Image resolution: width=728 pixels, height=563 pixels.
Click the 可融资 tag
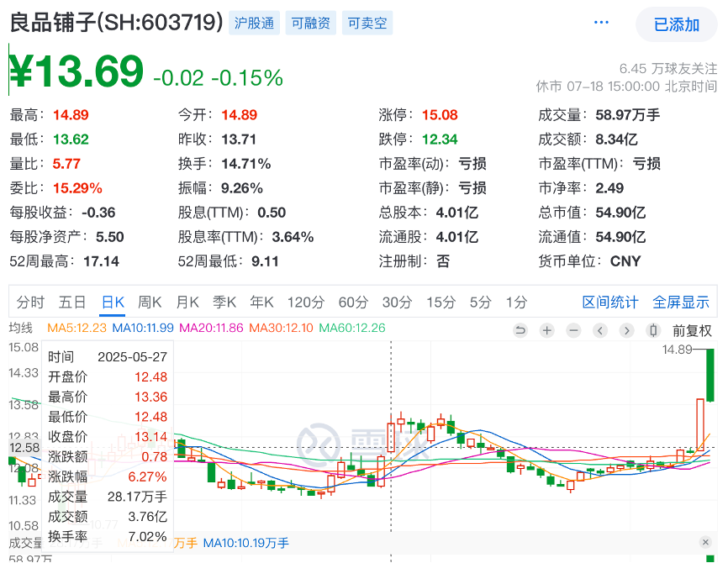(x=311, y=24)
